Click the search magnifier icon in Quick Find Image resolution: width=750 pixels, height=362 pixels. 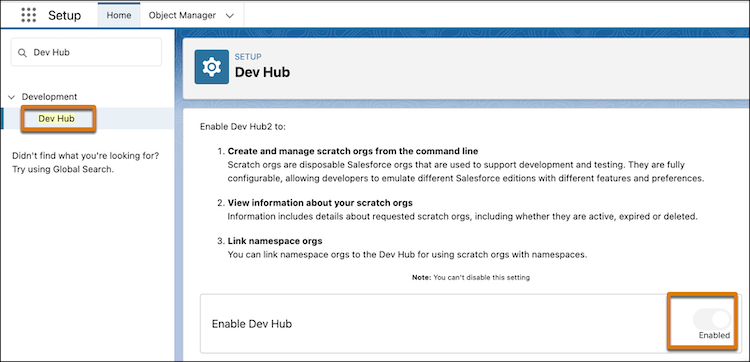coord(22,53)
